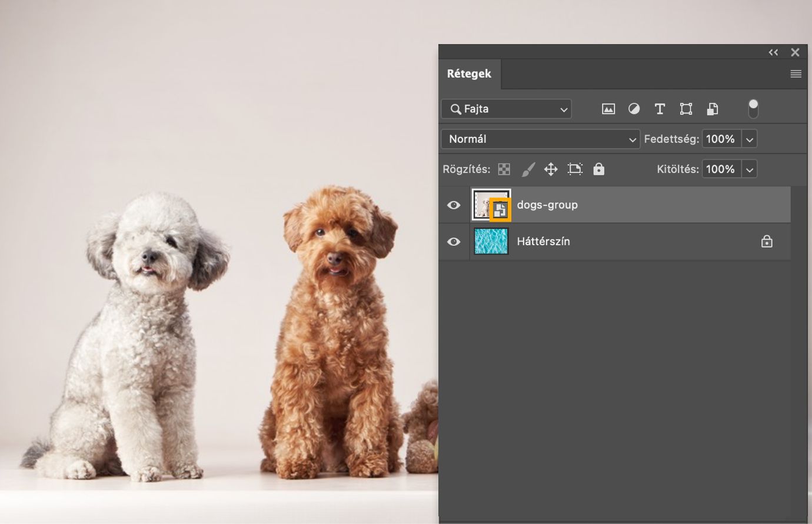Click the Fedettség label
This screenshot has width=812, height=524.
(x=671, y=139)
